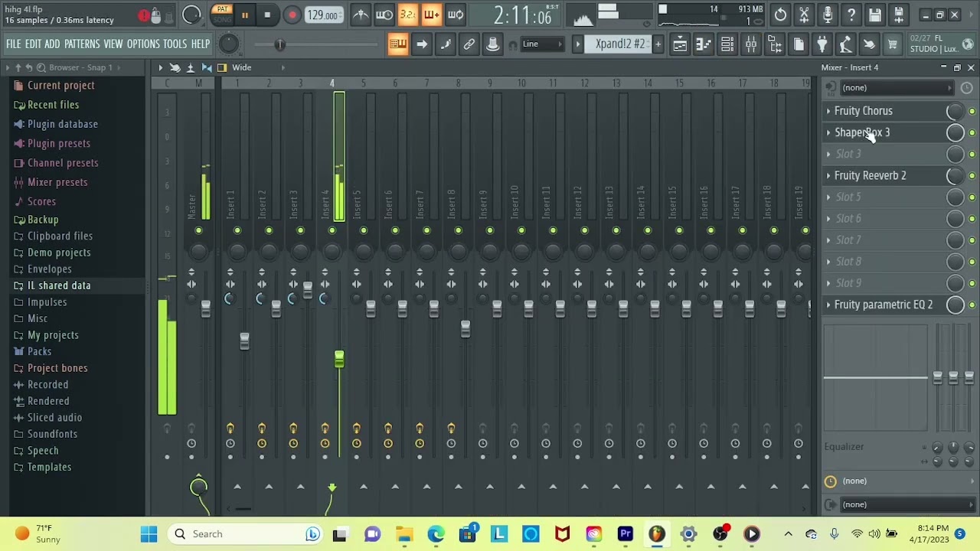The width and height of the screenshot is (980, 551).
Task: Open Fruity Reeverb 2 plugin
Action: [871, 175]
